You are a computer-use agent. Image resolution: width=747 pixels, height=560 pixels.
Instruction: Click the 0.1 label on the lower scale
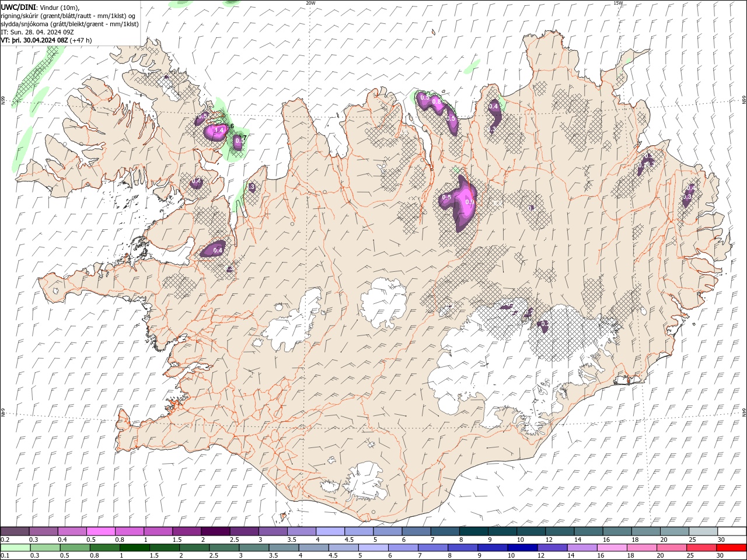click(x=5, y=556)
